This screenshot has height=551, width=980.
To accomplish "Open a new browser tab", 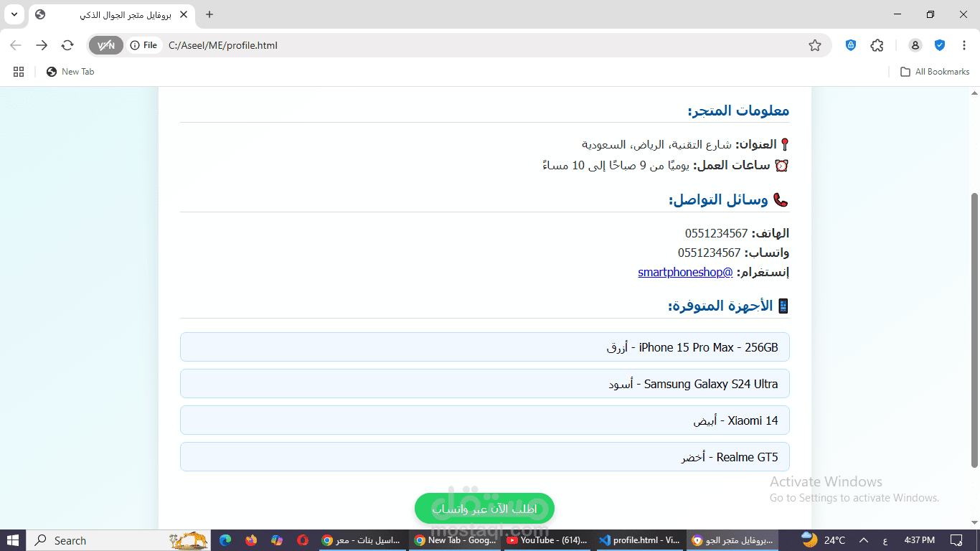I will click(209, 14).
